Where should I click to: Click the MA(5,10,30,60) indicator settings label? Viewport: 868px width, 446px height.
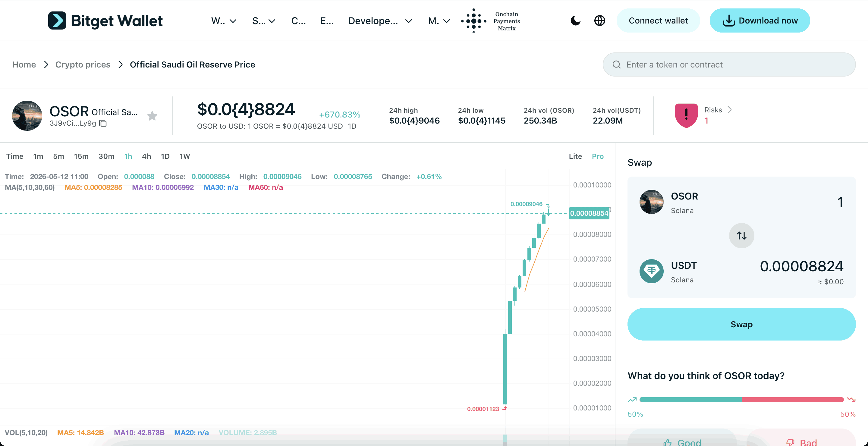click(30, 187)
